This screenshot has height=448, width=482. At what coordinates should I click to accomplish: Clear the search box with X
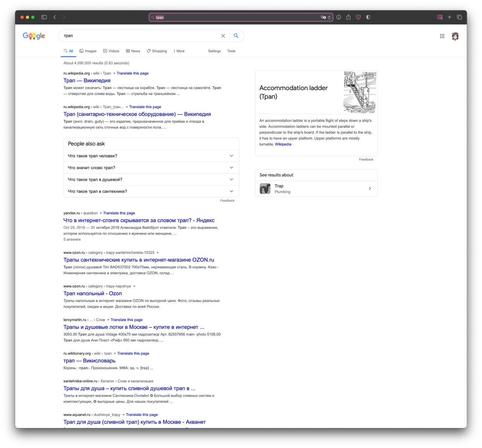[x=223, y=36]
